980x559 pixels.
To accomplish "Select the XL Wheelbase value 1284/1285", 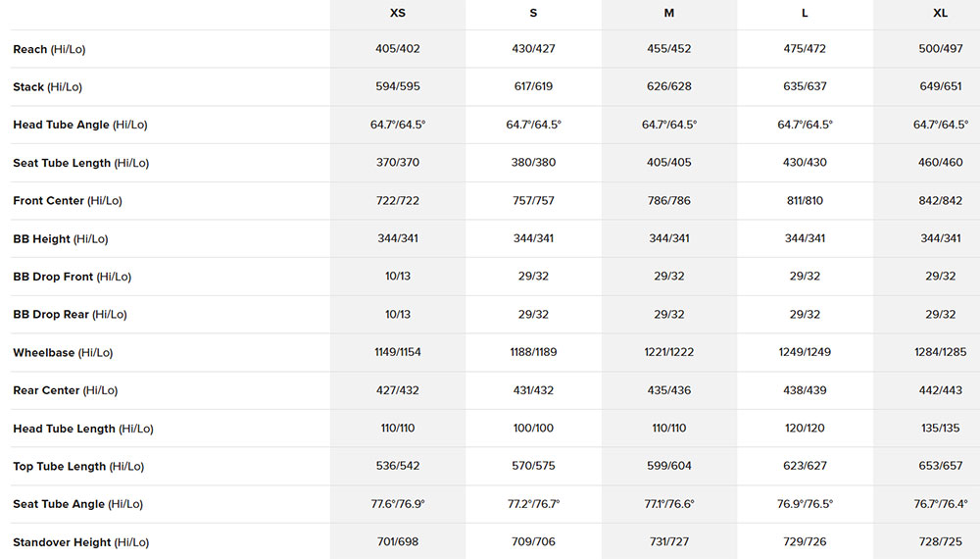I will coord(940,353).
